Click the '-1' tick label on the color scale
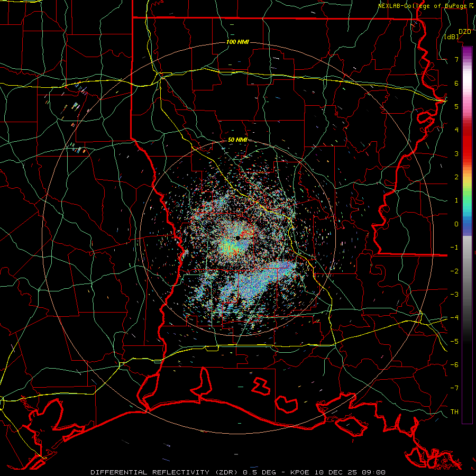 pyautogui.click(x=454, y=248)
